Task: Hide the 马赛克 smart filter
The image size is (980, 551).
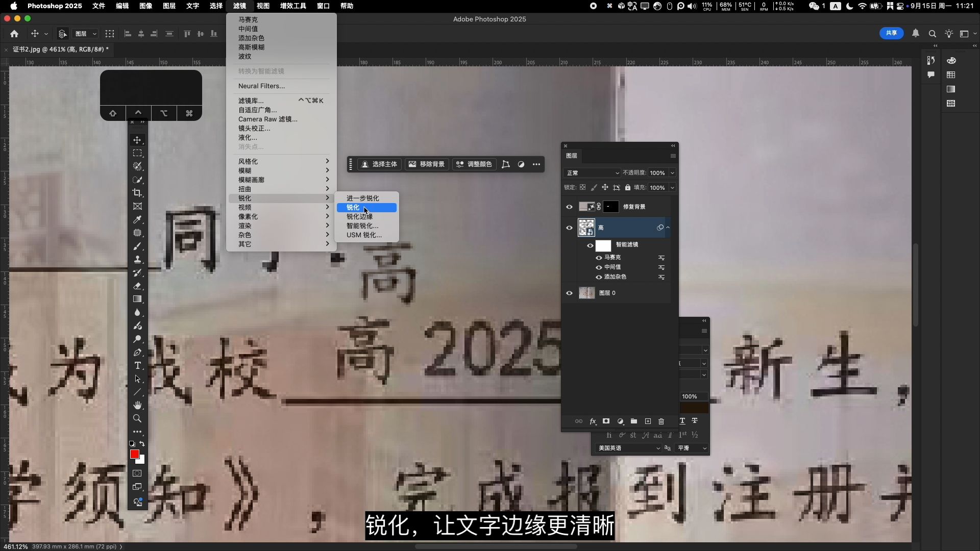Action: [599, 258]
